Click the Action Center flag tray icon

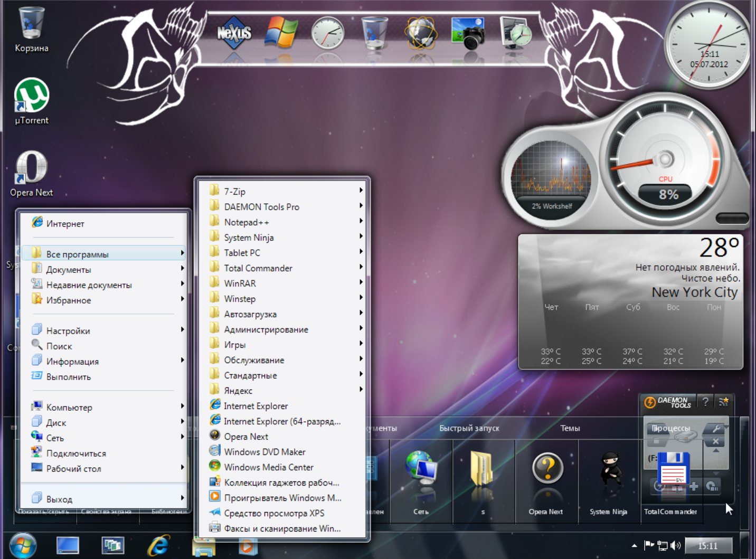click(x=649, y=546)
